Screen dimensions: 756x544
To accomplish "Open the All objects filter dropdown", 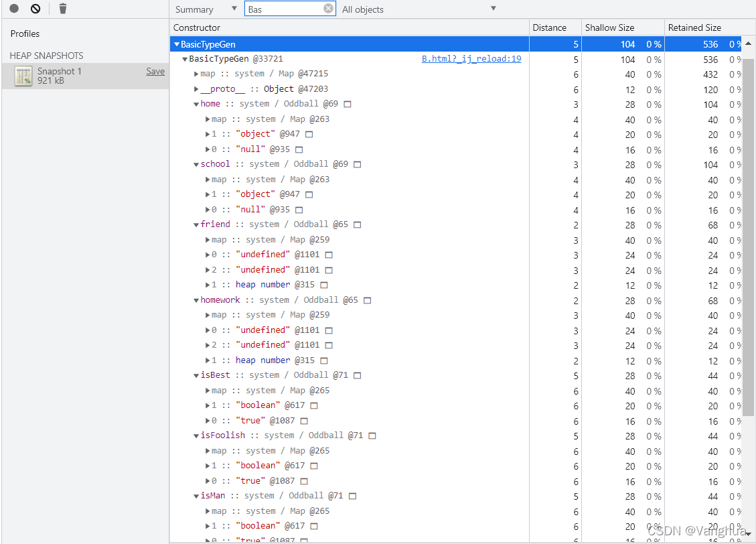I will click(x=419, y=9).
